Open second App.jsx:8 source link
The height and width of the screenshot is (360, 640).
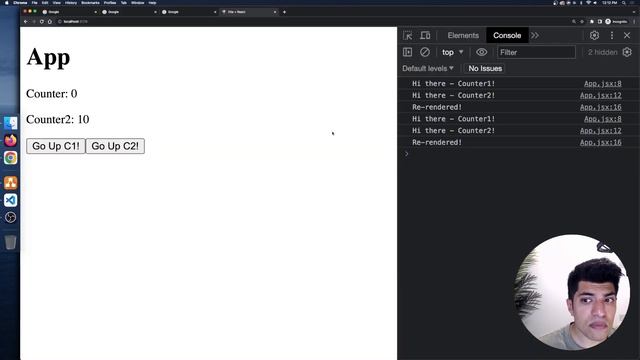coord(602,119)
